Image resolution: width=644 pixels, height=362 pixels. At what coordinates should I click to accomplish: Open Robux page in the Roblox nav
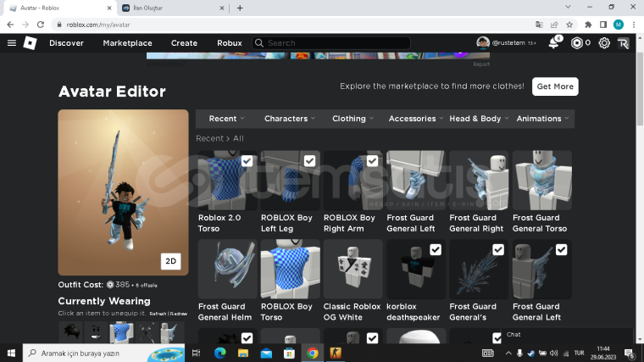[229, 43]
